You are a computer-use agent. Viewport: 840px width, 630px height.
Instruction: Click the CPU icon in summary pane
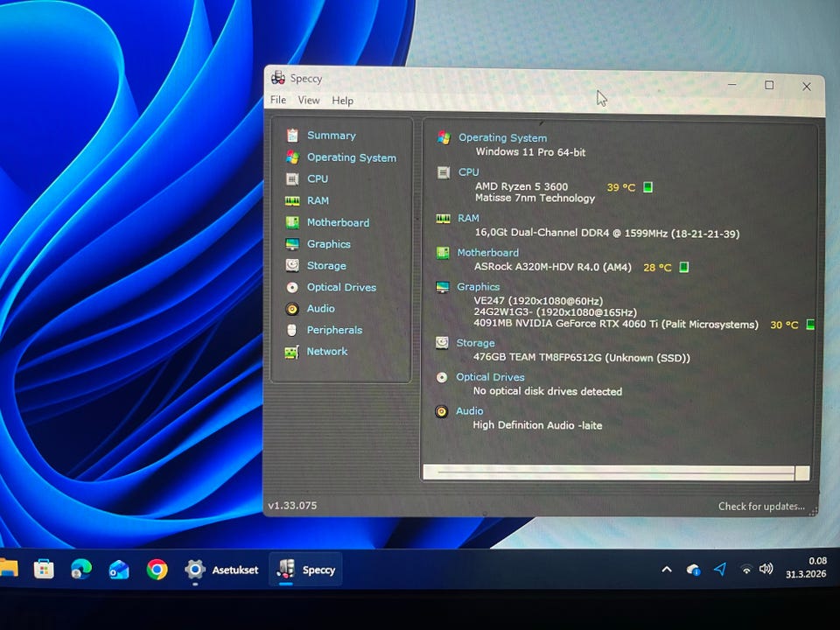[444, 172]
